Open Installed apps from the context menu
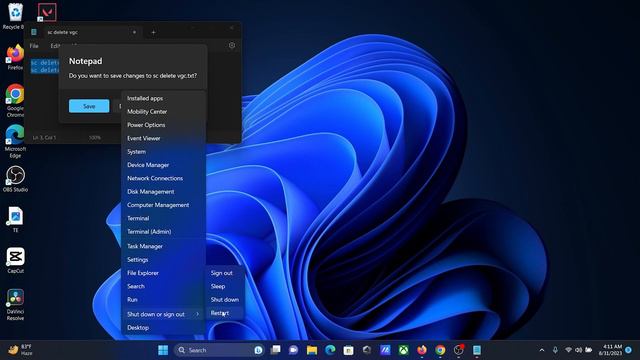Viewport: 640px width, 360px height. pos(163,98)
